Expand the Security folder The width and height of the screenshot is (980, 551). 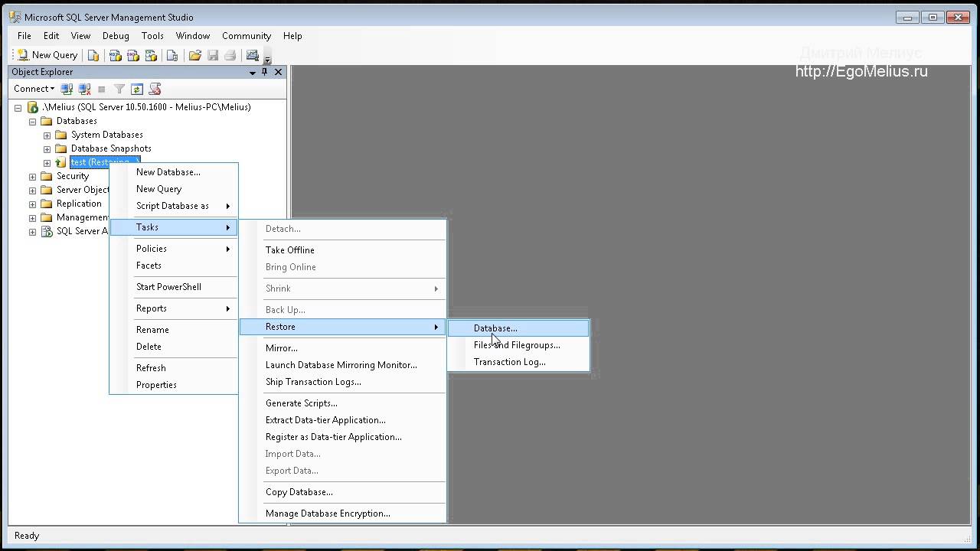coord(32,177)
